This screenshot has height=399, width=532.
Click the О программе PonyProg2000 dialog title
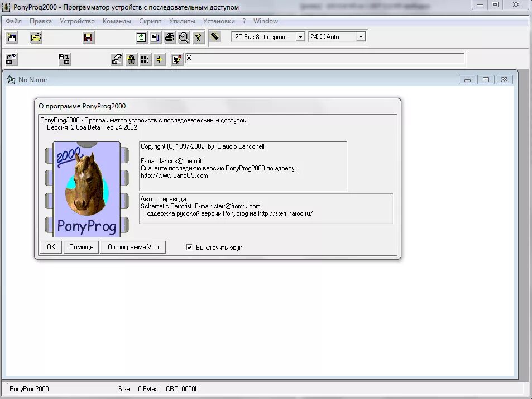click(82, 106)
